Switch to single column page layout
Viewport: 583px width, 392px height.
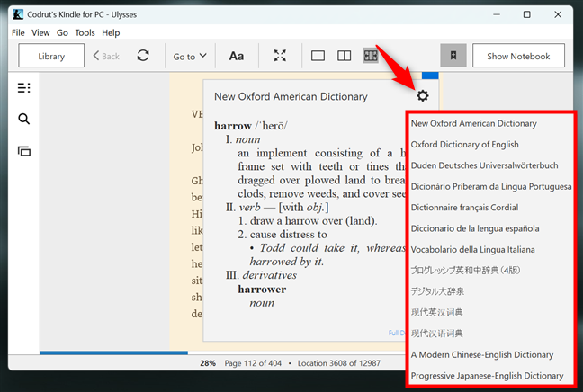point(318,56)
